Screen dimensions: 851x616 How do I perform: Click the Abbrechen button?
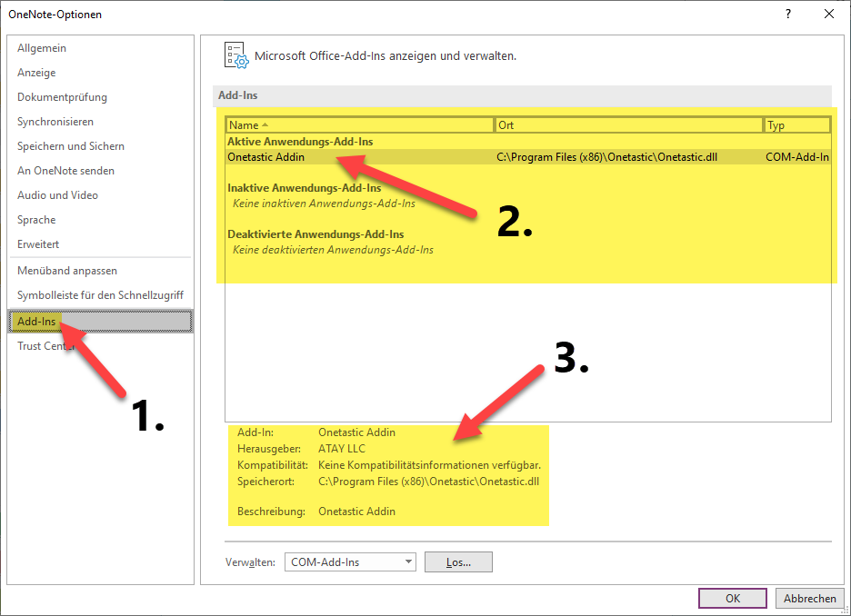(810, 598)
